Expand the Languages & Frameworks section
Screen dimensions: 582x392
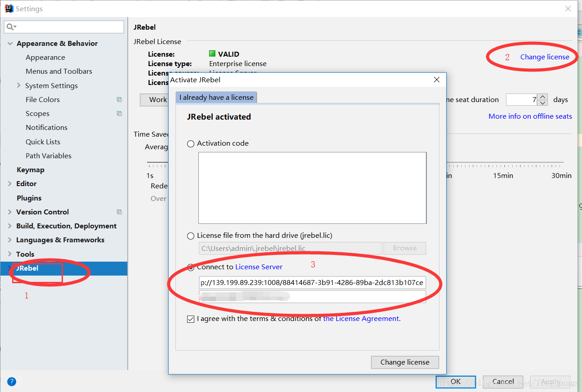10,240
